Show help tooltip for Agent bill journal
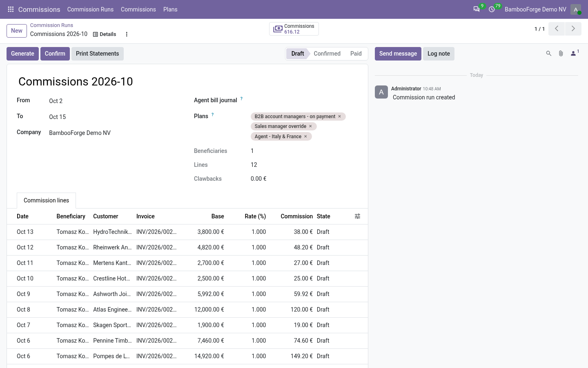This screenshot has height=368, width=588. coord(241,99)
